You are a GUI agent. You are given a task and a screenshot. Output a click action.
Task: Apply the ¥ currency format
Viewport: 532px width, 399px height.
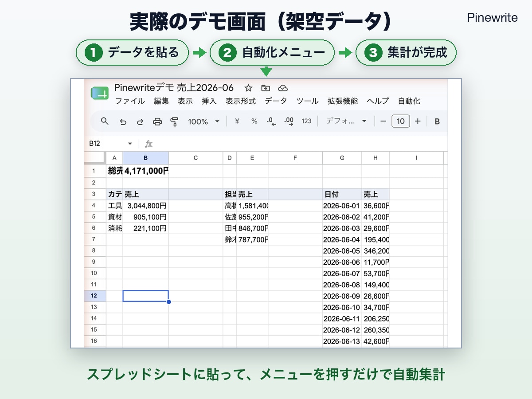click(x=237, y=121)
